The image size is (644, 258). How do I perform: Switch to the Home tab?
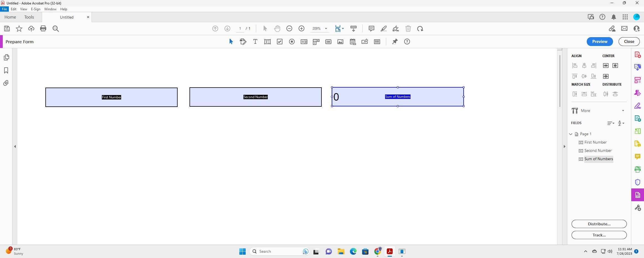(x=10, y=17)
